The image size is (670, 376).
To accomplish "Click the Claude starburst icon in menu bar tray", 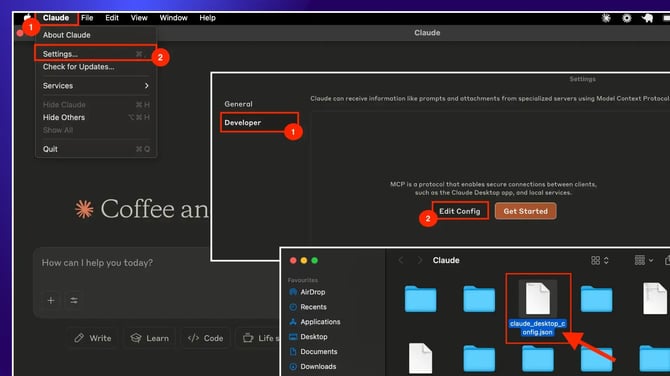I will [x=606, y=18].
